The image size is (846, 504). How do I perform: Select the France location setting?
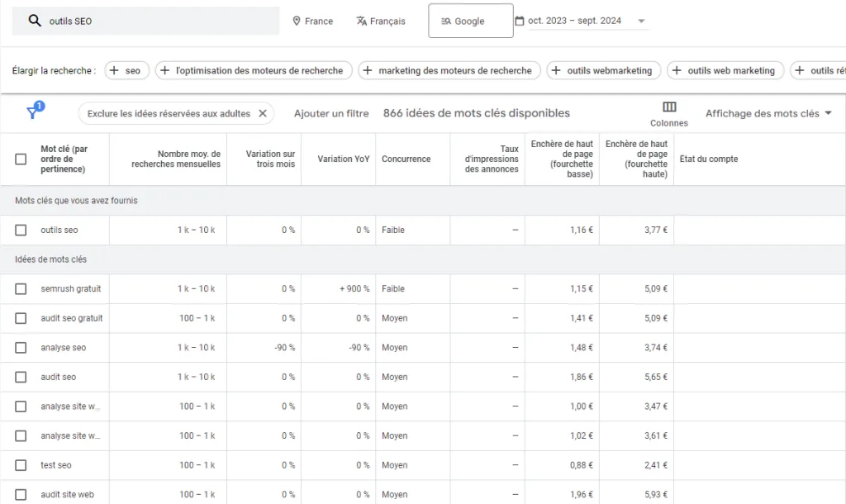click(x=312, y=21)
